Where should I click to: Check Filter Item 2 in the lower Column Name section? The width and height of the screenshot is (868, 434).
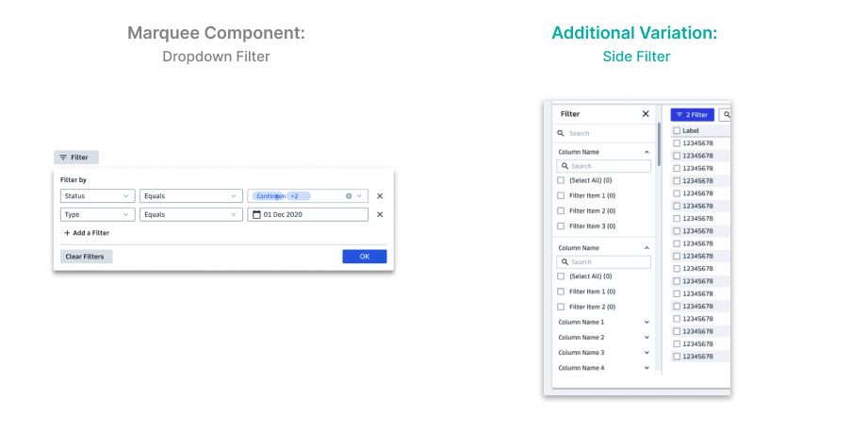(x=561, y=307)
